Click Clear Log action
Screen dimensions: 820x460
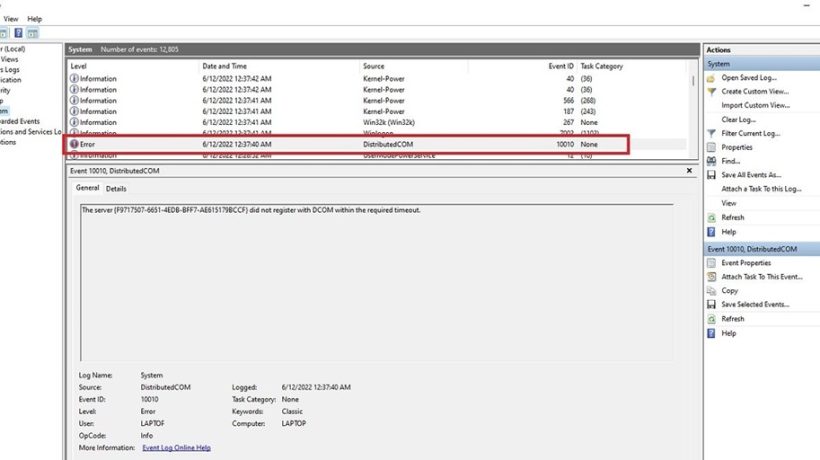(738, 120)
